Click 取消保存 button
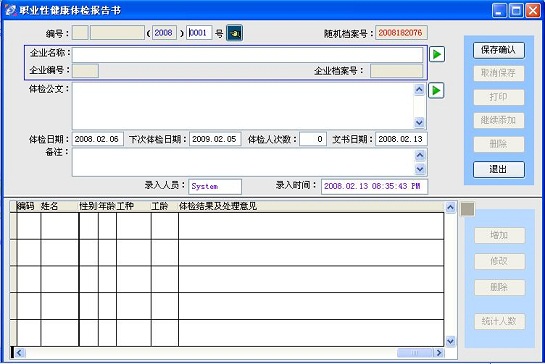 (498, 73)
